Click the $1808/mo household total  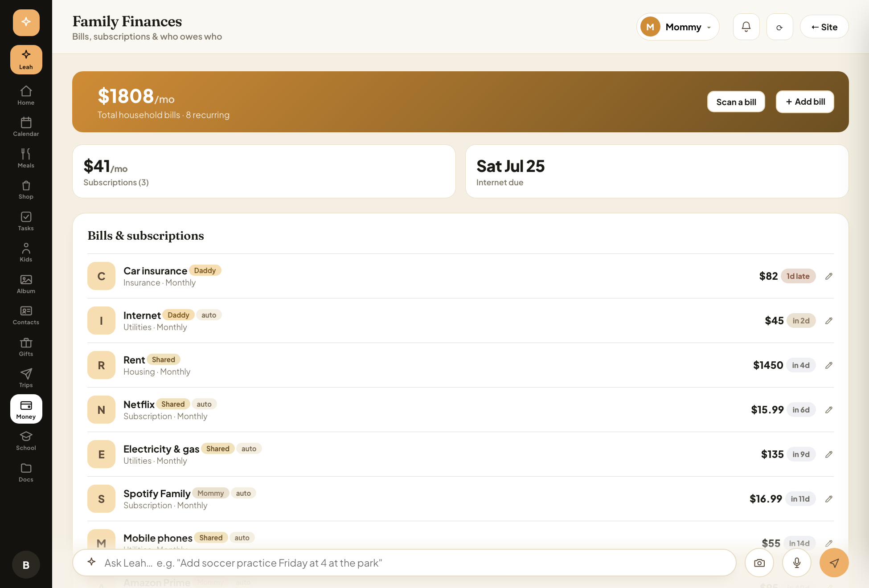pos(136,96)
